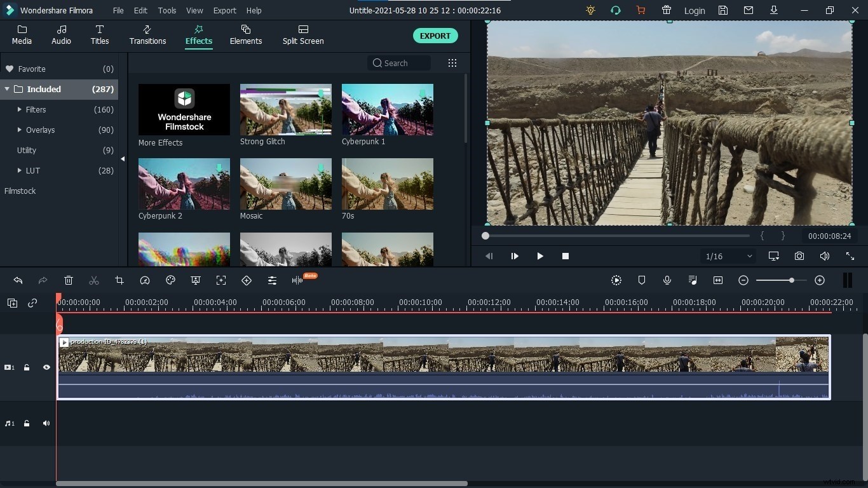
Task: Split the clip with the scissors tool
Action: click(94, 280)
